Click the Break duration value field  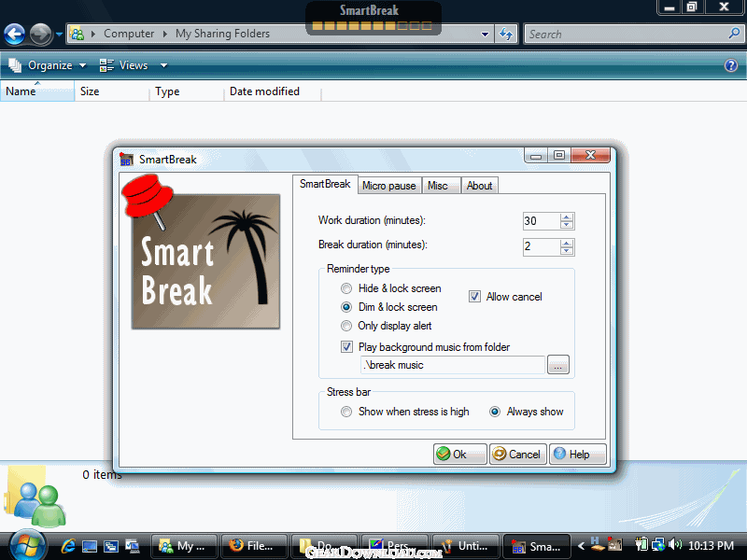click(542, 246)
